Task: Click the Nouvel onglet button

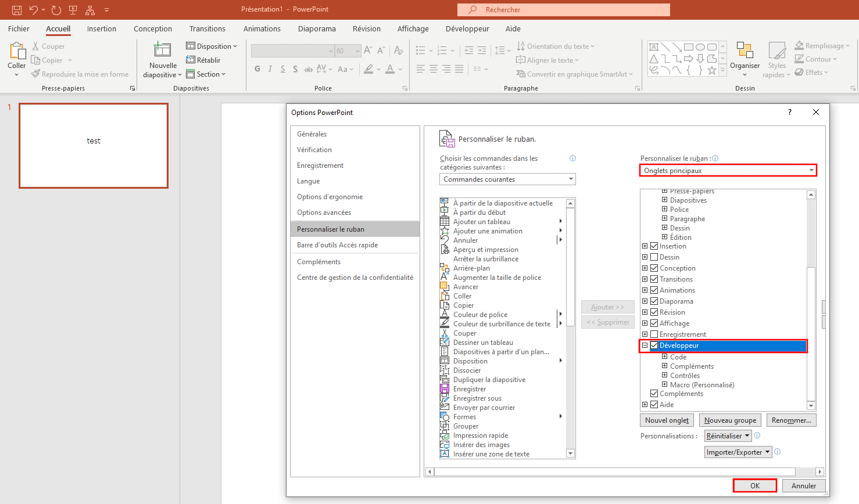Action: click(667, 420)
